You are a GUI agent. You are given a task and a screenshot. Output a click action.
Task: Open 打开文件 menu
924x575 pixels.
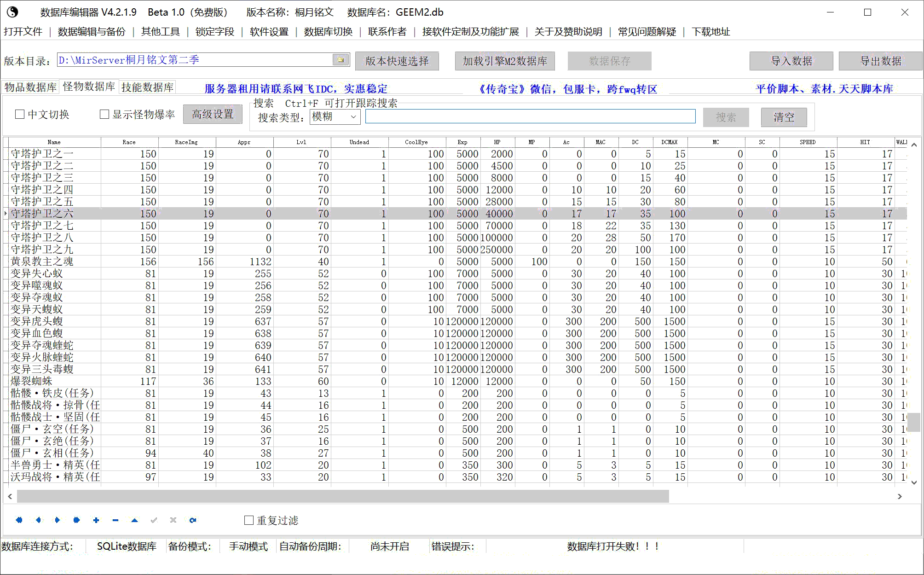point(23,32)
